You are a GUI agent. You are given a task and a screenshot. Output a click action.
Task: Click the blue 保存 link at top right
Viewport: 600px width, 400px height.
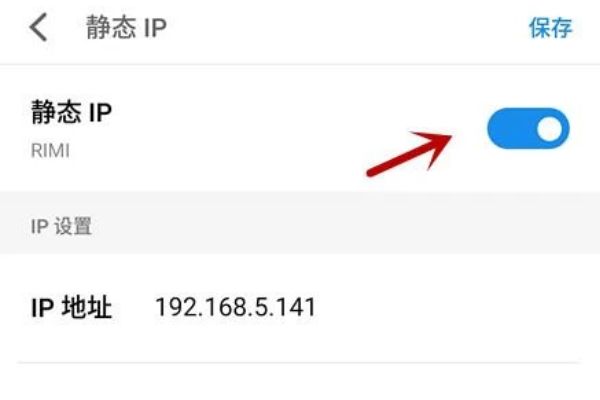point(550,28)
